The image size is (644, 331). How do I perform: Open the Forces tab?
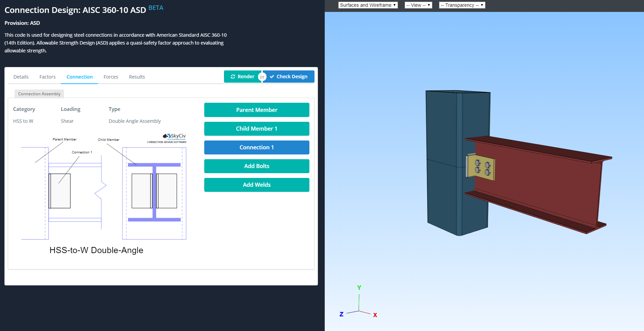[111, 77]
